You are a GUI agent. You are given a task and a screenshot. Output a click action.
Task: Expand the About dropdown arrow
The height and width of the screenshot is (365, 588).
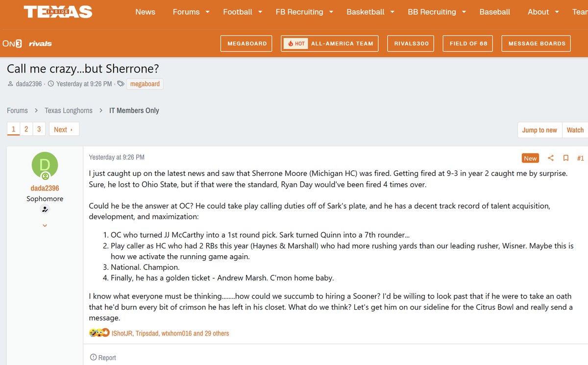557,12
